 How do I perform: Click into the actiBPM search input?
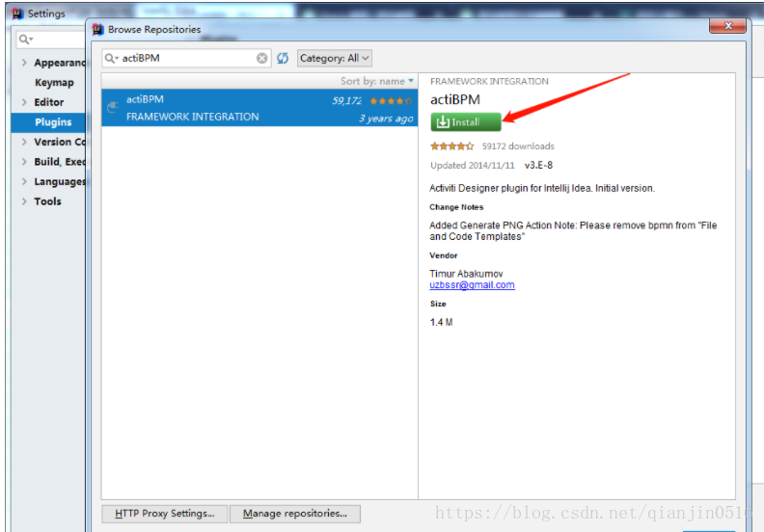187,59
